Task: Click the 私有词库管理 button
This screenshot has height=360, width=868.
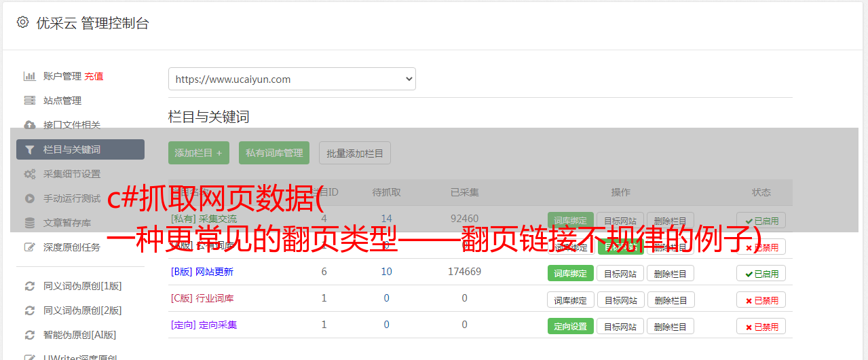Action: pos(274,153)
